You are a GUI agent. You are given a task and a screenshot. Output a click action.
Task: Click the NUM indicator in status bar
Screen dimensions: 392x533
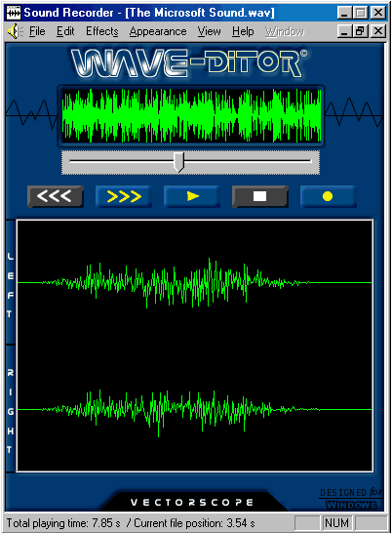(336, 523)
